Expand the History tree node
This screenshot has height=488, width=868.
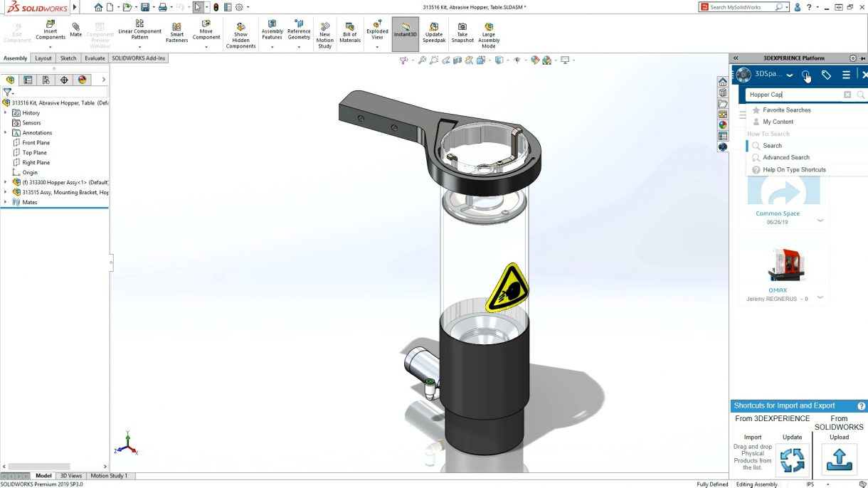pos(5,112)
